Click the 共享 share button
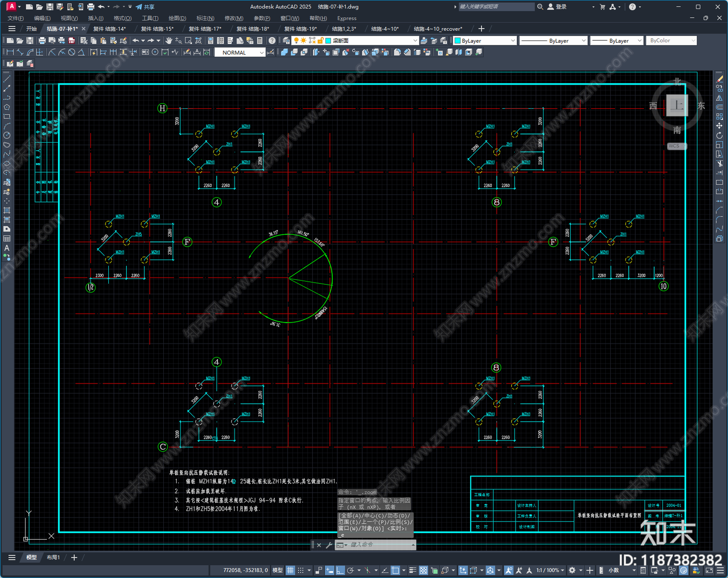The height and width of the screenshot is (578, 728). 145,7
